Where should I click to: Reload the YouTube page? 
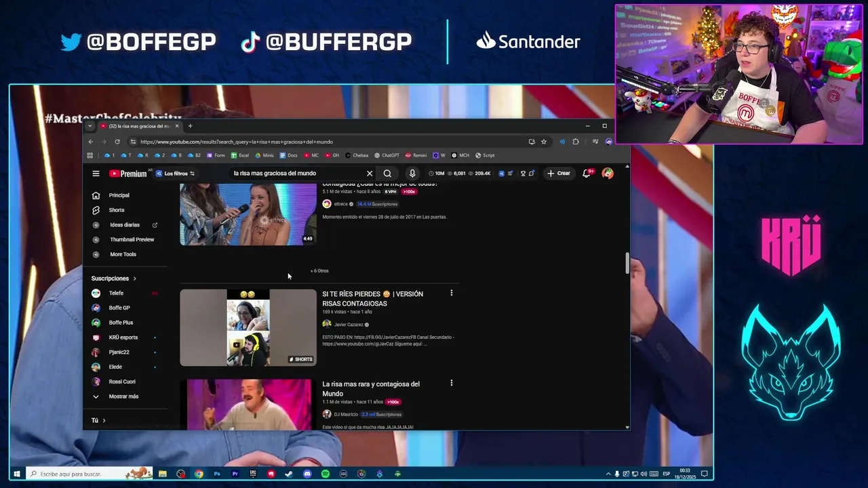pos(117,142)
